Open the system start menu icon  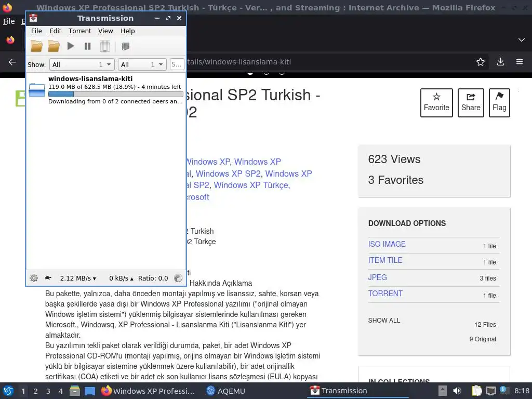pos(8,391)
